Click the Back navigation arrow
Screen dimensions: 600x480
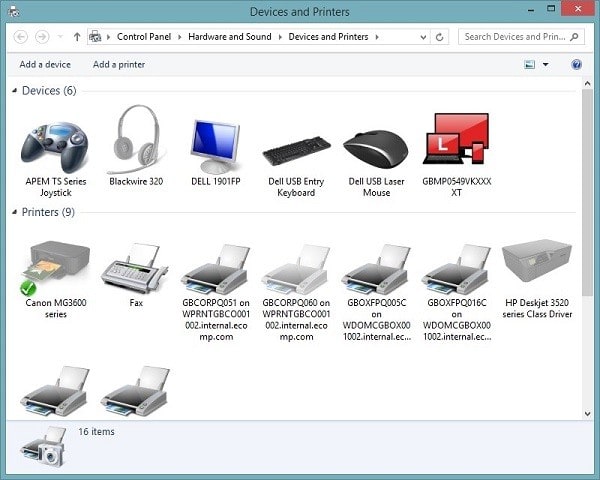21,37
